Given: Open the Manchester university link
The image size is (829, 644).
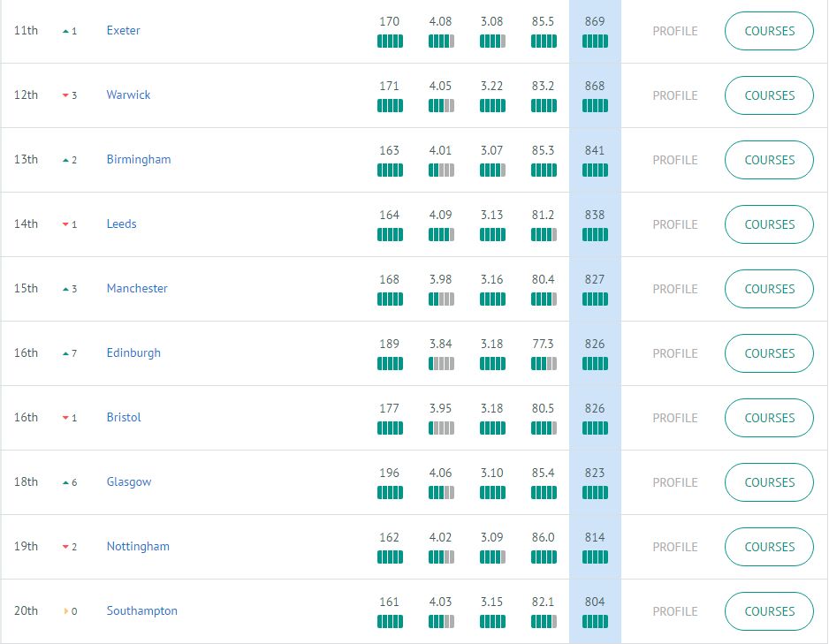Looking at the screenshot, I should (137, 289).
